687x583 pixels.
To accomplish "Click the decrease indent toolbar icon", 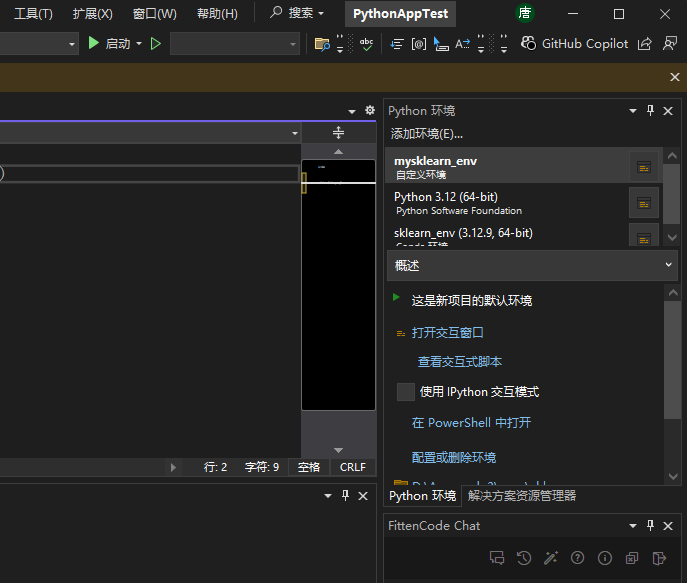I will [397, 44].
